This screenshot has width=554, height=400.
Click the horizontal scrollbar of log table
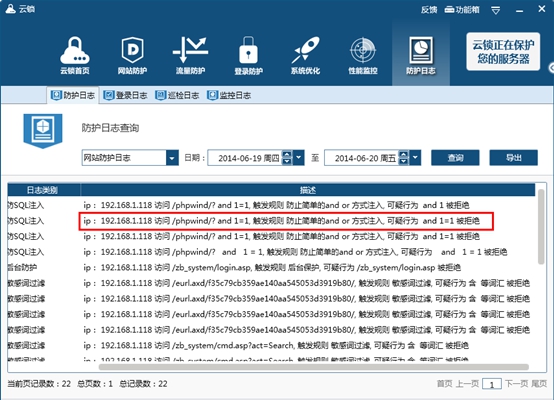pos(313,367)
